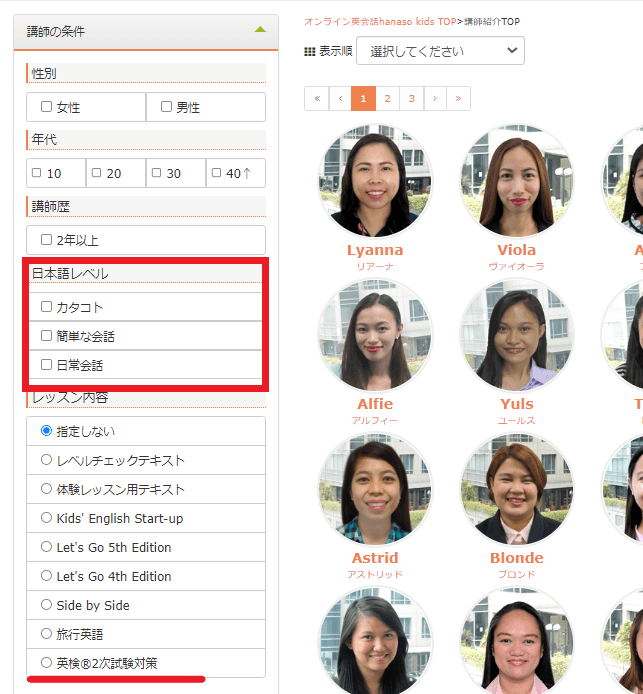This screenshot has width=643, height=694.
Task: Click the Yuls name link
Action: [516, 404]
